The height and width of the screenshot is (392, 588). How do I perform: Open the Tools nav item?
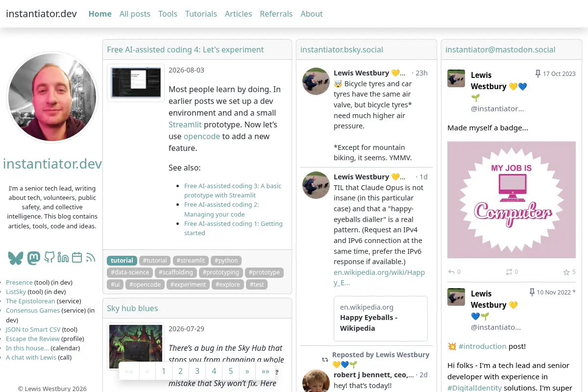[168, 14]
